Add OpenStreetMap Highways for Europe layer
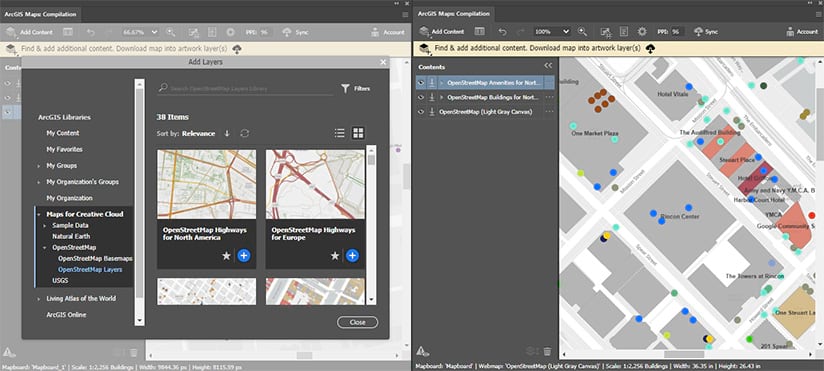Viewport: 824px width, 371px height. coord(352,256)
